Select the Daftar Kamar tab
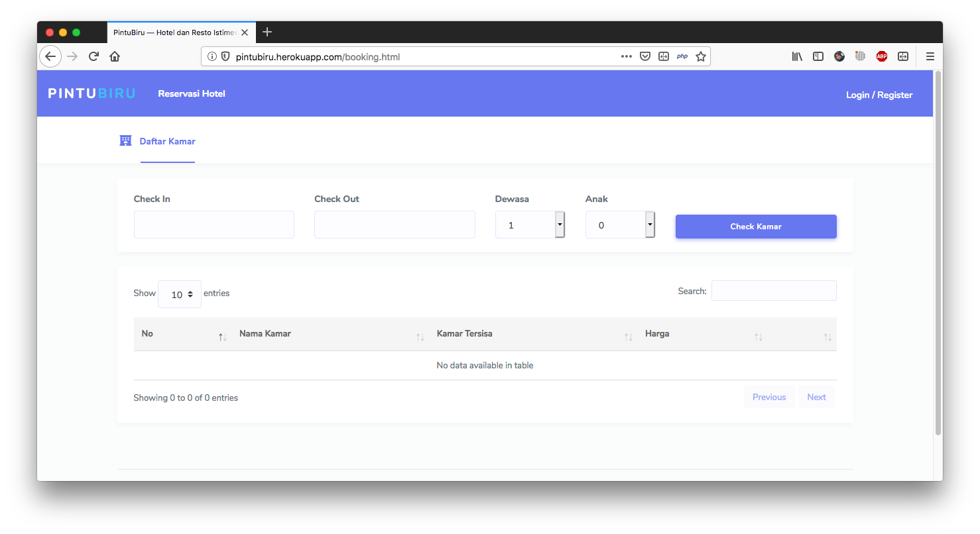Viewport: 980px width, 534px height. pos(167,141)
